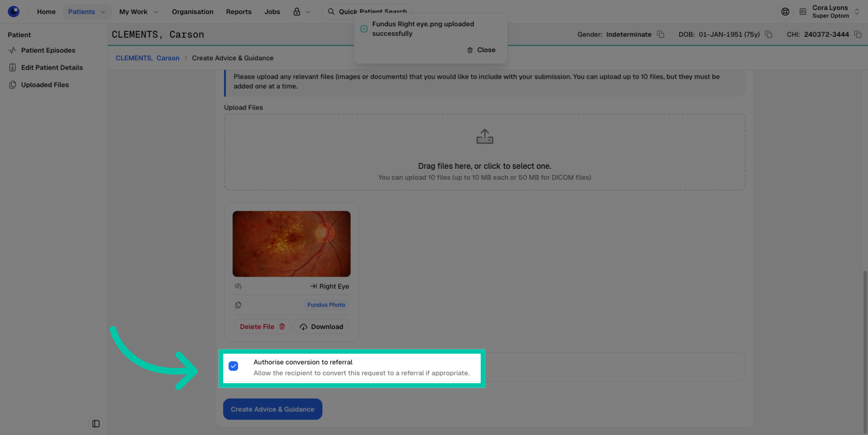Image resolution: width=868 pixels, height=435 pixels.
Task: Click the trash icon in the Close notification button
Action: click(470, 50)
